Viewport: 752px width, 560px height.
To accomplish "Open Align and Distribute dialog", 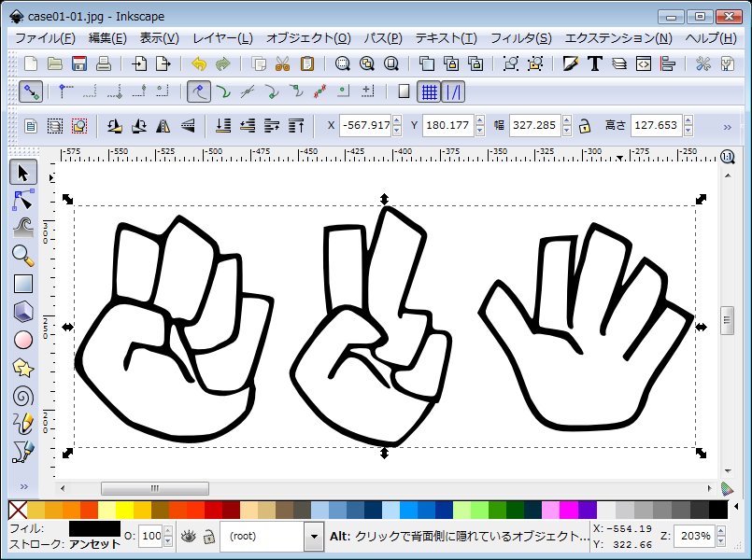I will pyautogui.click(x=668, y=63).
